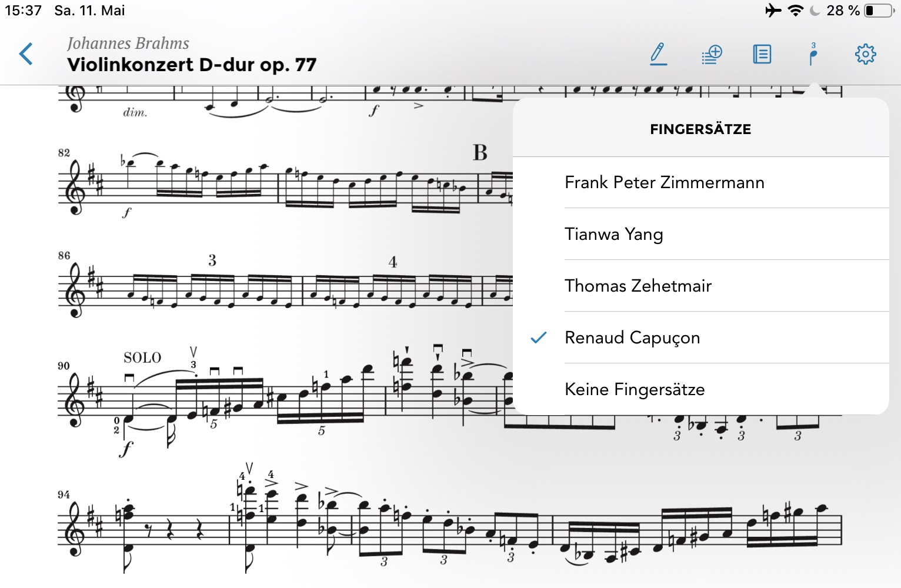
Task: Tap the battery indicator in status bar
Action: [x=880, y=11]
